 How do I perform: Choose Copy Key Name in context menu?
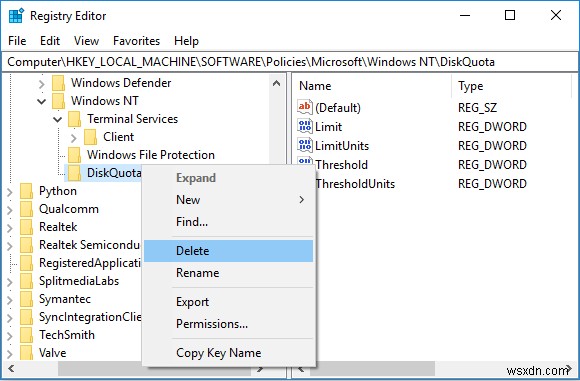coord(228,353)
